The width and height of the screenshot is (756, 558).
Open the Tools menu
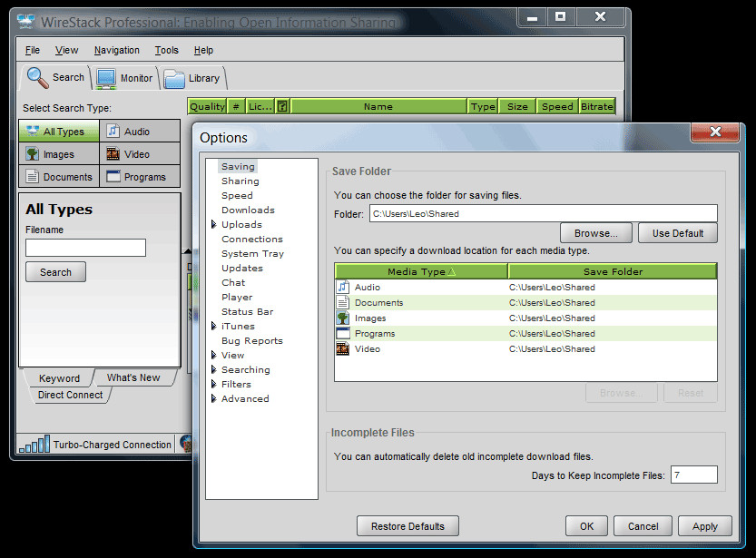coord(167,50)
